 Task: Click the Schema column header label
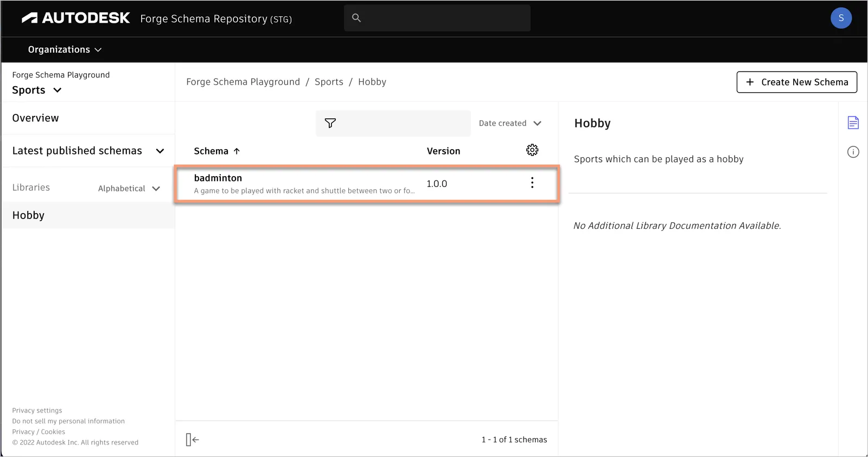click(x=211, y=151)
